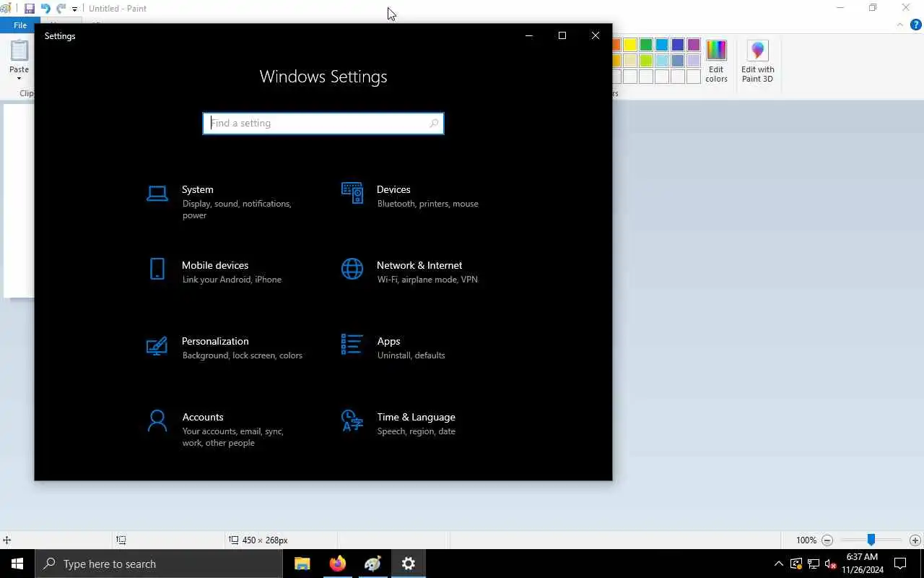Select the blue-gray color swatch

pos(678,61)
